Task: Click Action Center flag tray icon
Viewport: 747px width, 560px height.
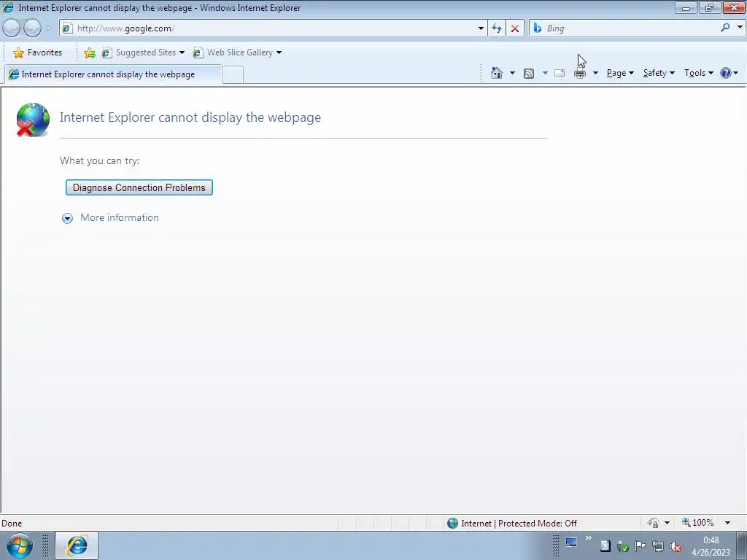Action: click(640, 546)
